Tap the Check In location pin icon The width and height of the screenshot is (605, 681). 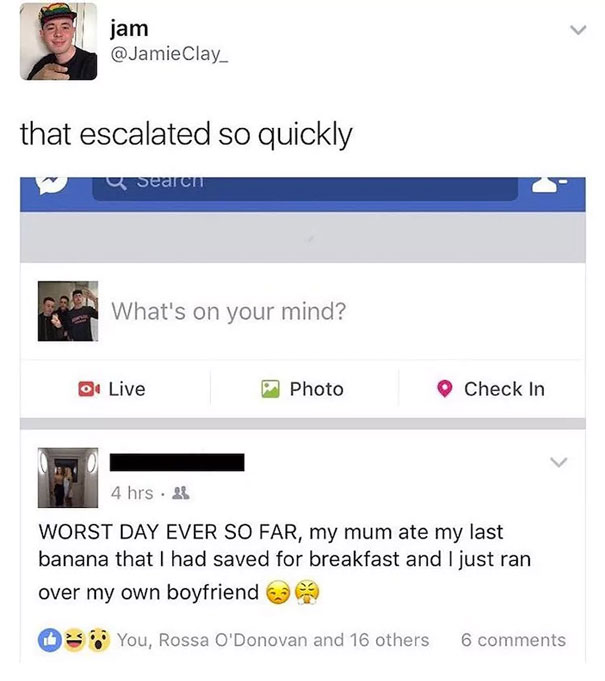pos(445,389)
